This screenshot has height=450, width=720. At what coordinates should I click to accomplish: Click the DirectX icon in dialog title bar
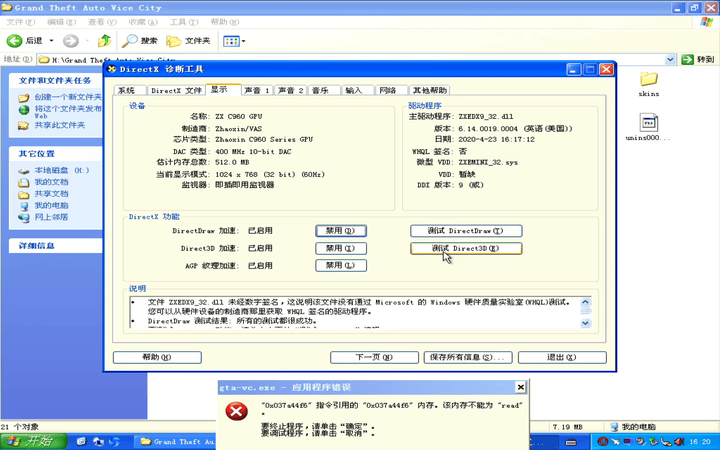coord(112,69)
